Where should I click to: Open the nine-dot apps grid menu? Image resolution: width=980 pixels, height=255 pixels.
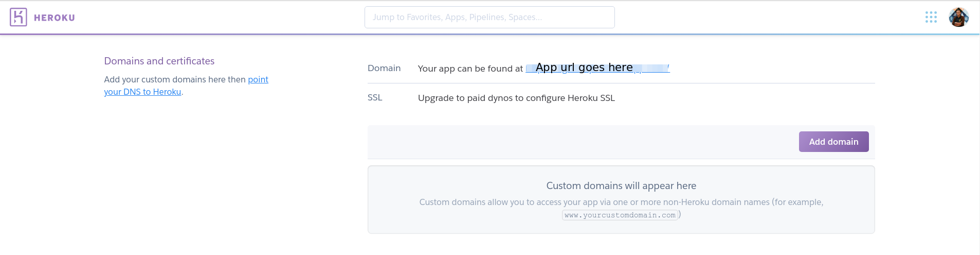point(931,18)
